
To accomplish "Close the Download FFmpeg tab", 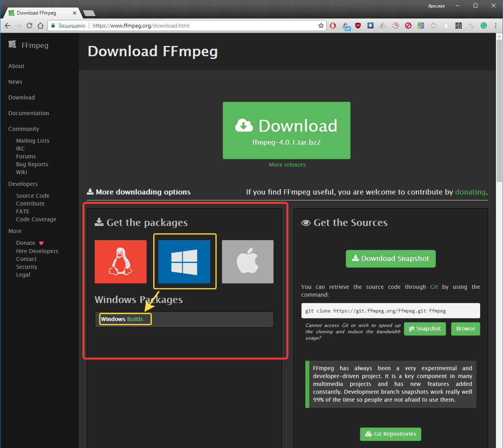I will [x=75, y=13].
